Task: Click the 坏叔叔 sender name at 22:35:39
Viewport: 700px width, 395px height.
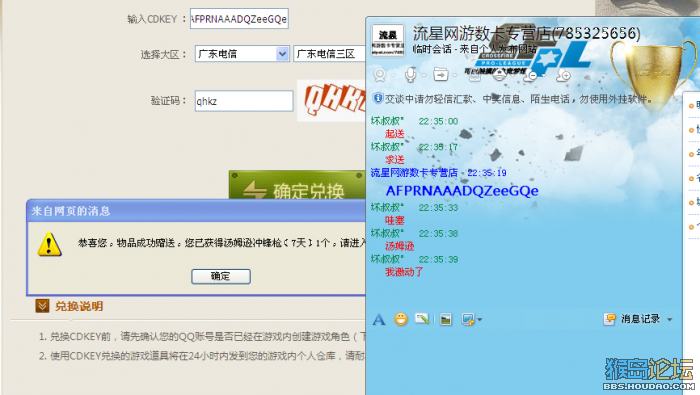Action: coord(387,259)
